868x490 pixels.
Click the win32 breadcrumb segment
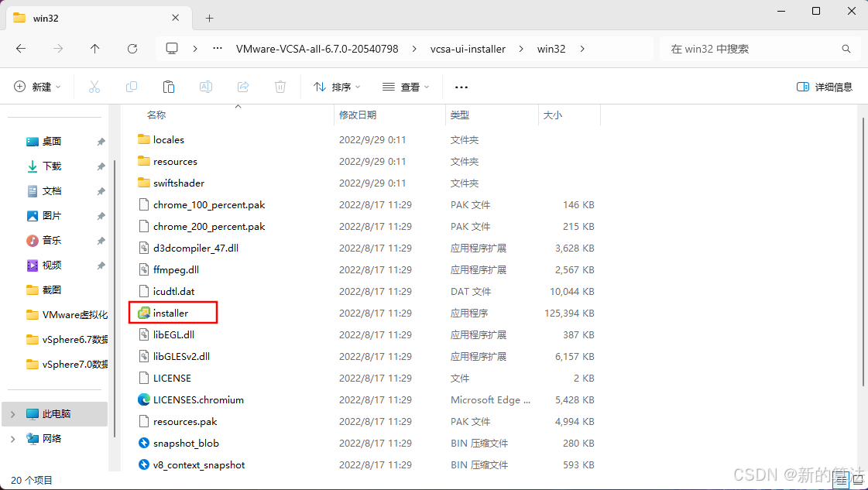[551, 49]
